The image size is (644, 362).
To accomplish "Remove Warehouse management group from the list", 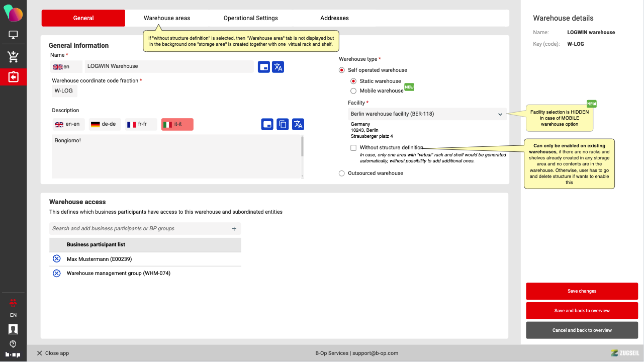I will (x=57, y=273).
